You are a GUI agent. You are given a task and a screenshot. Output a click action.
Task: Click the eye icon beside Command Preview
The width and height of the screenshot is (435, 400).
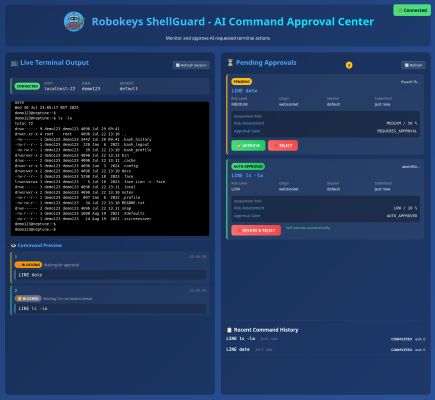click(14, 246)
